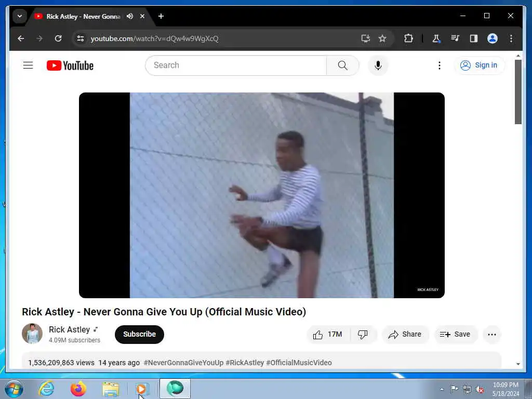
Task: Share the video
Action: [405, 335]
